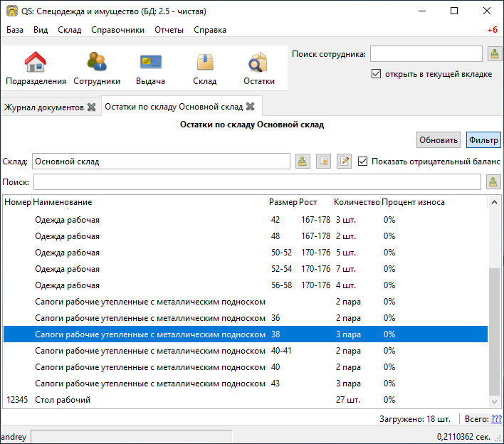Select Сапоги row with size 40-41
504x444 pixels.
coord(246,351)
